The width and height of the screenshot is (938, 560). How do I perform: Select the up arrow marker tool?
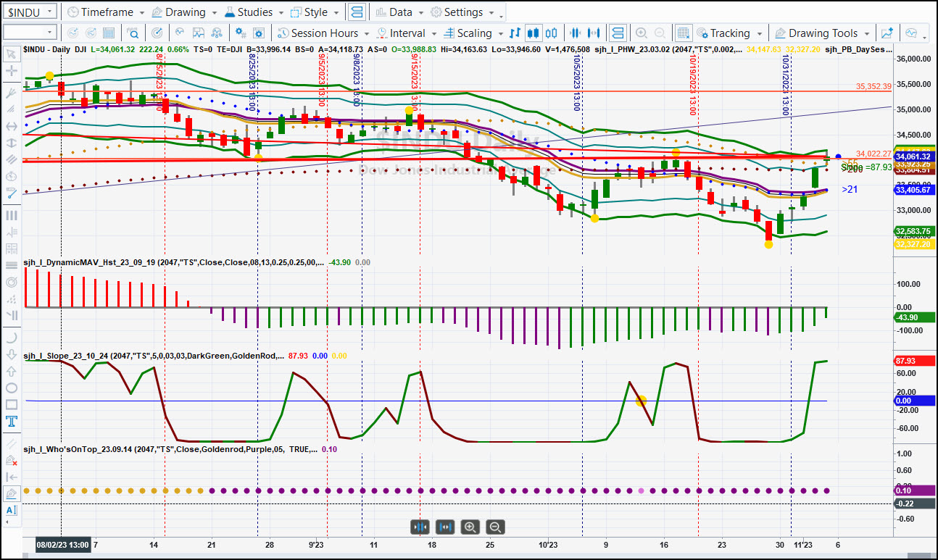(11, 371)
